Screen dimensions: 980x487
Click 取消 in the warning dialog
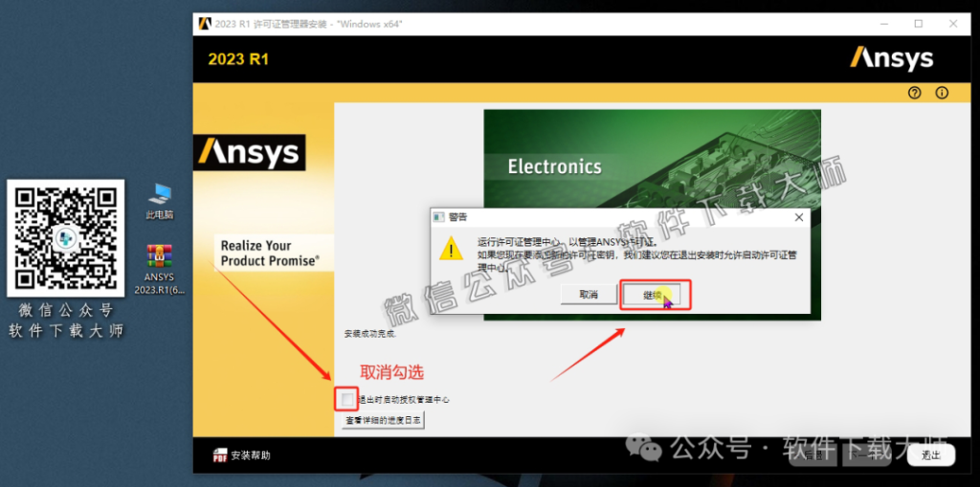click(x=589, y=295)
